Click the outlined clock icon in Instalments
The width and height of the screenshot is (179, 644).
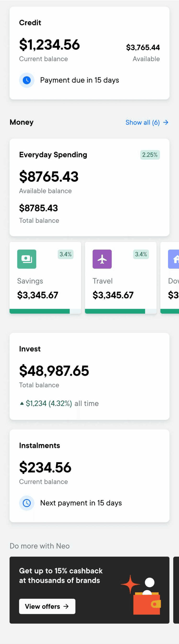pyautogui.click(x=27, y=503)
